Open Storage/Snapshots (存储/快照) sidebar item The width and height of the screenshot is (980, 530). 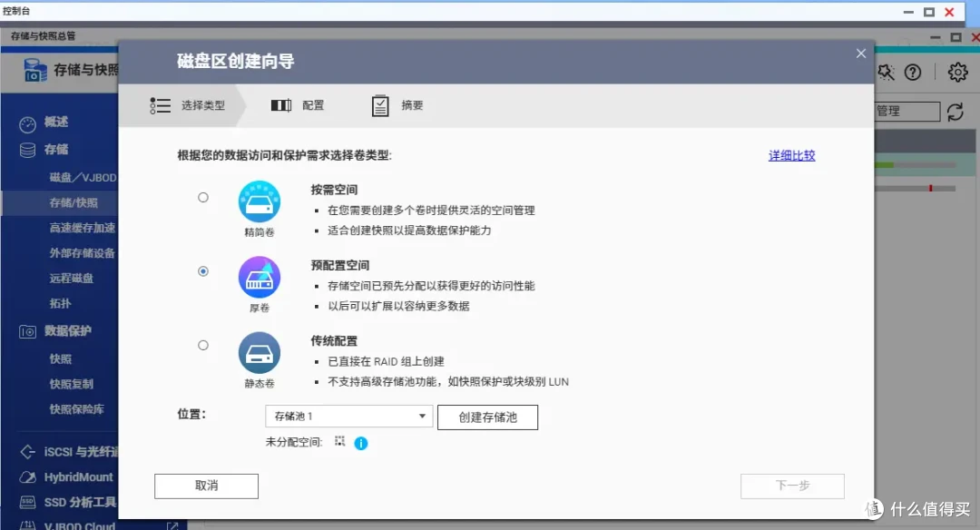pos(73,202)
